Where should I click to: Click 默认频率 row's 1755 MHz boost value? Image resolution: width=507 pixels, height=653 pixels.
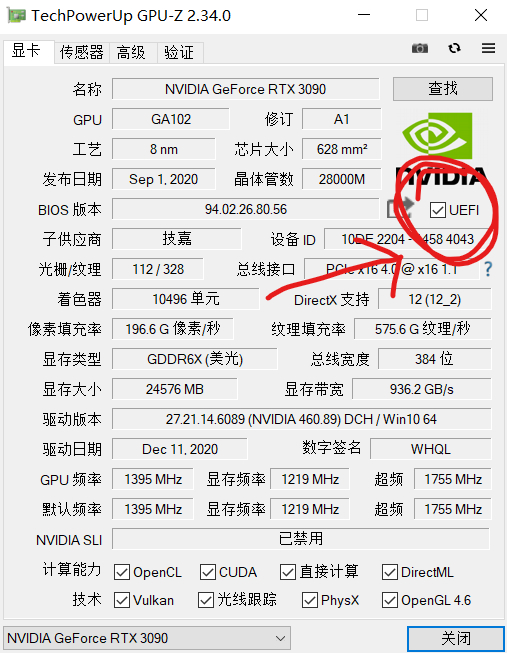pos(453,509)
